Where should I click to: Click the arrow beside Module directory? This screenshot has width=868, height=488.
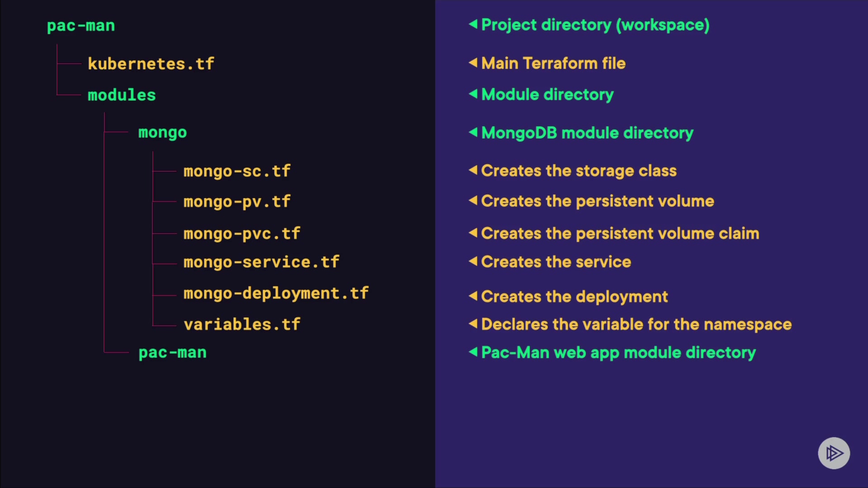pos(473,94)
